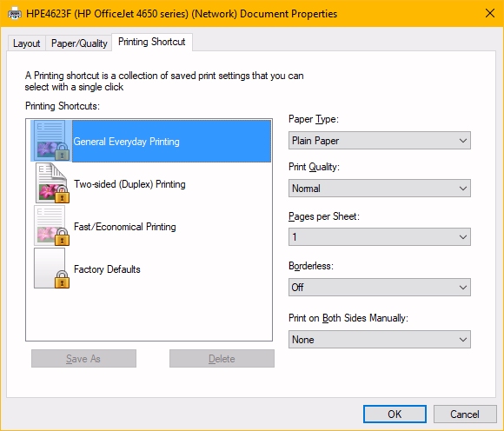Expand the Pages per Sheet dropdown
The width and height of the screenshot is (504, 431).
[379, 237]
